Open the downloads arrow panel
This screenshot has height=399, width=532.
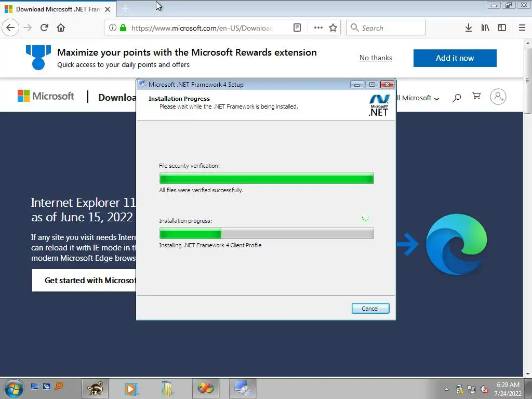coord(469,28)
